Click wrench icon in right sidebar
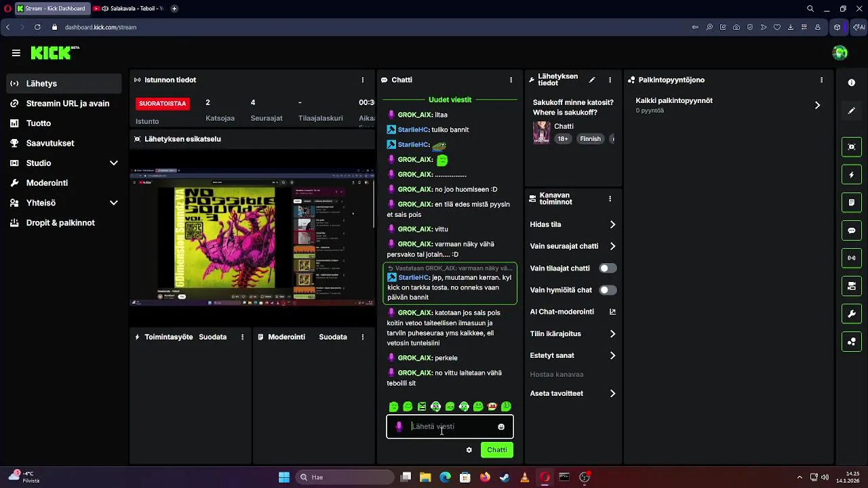Viewport: 868px width, 488px height. tap(852, 314)
